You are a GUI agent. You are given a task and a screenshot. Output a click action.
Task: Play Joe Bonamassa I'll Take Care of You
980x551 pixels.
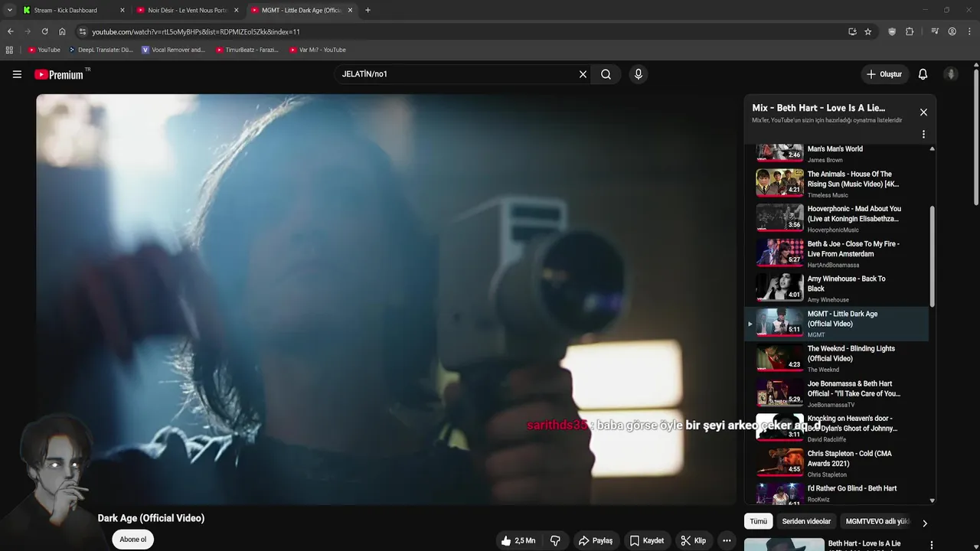click(x=837, y=393)
